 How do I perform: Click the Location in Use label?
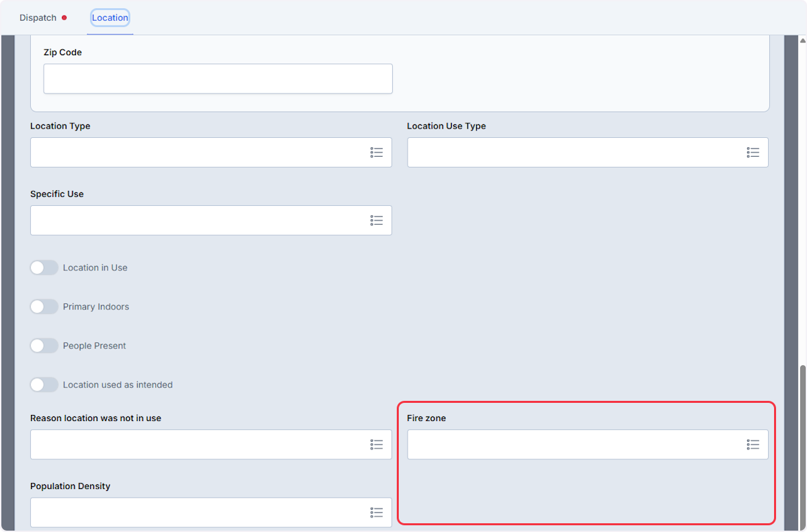pyautogui.click(x=95, y=268)
